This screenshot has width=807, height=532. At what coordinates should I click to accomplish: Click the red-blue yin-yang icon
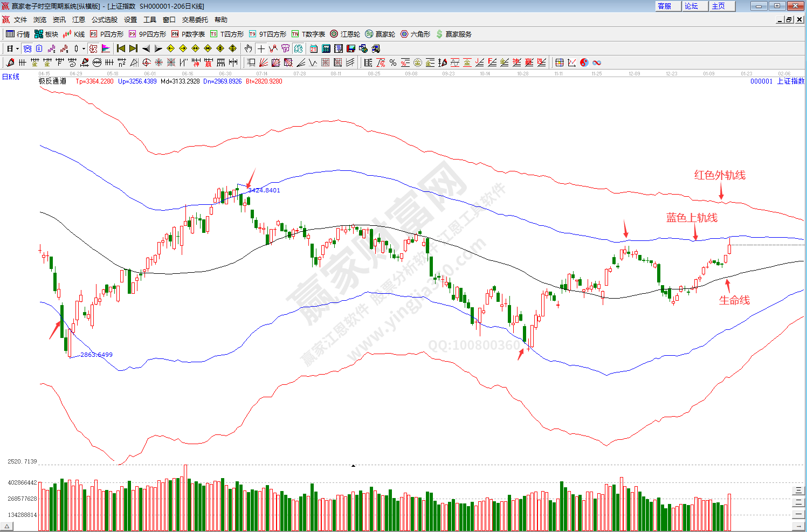[584, 63]
